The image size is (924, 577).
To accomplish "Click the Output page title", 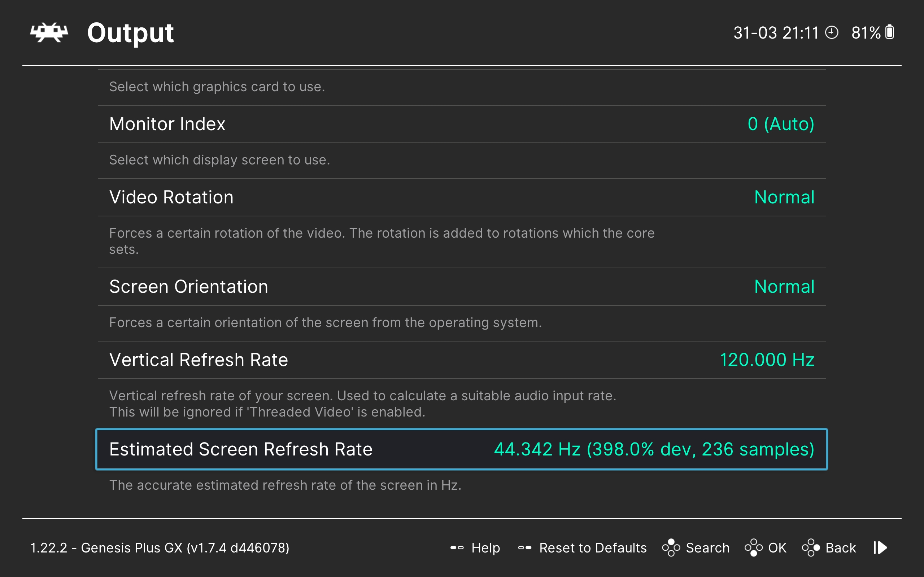I will click(x=130, y=33).
